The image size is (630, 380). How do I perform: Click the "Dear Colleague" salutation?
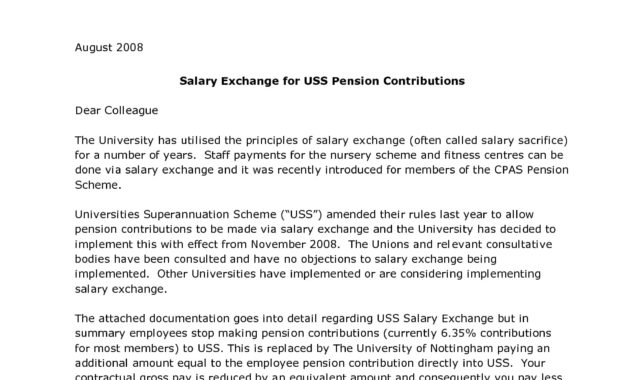click(117, 110)
